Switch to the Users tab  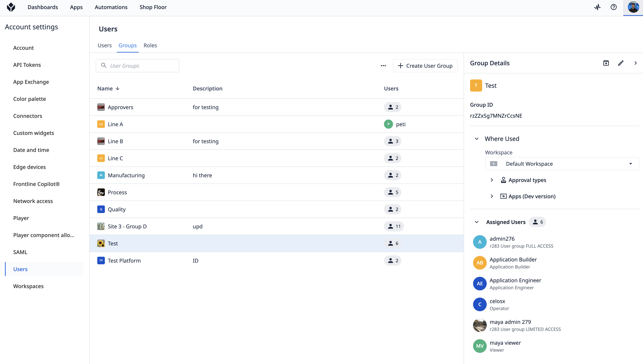(x=104, y=45)
